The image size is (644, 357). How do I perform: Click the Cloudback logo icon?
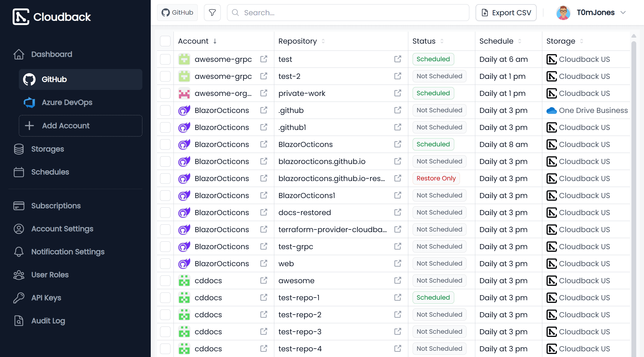pyautogui.click(x=21, y=17)
